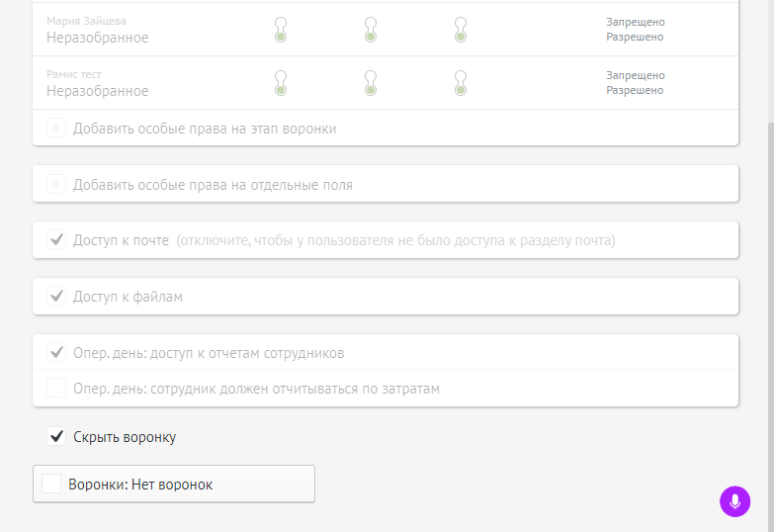The height and width of the screenshot is (532, 774).
Task: Check the box inside Воронки selector
Action: (51, 485)
